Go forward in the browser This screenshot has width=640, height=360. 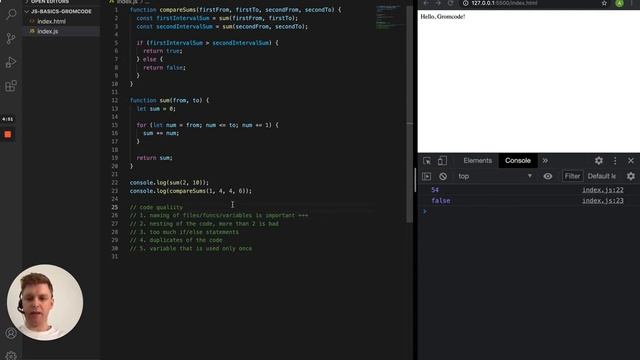click(x=438, y=3)
